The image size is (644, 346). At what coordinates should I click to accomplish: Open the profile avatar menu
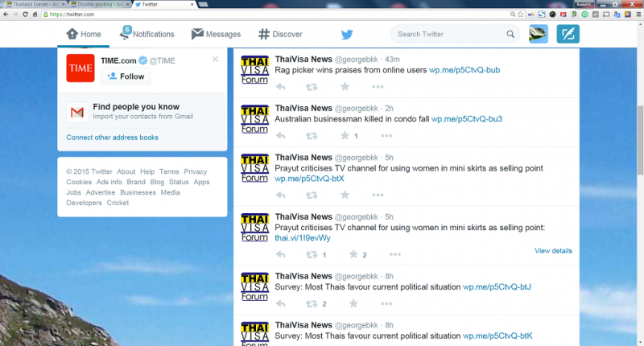(539, 34)
